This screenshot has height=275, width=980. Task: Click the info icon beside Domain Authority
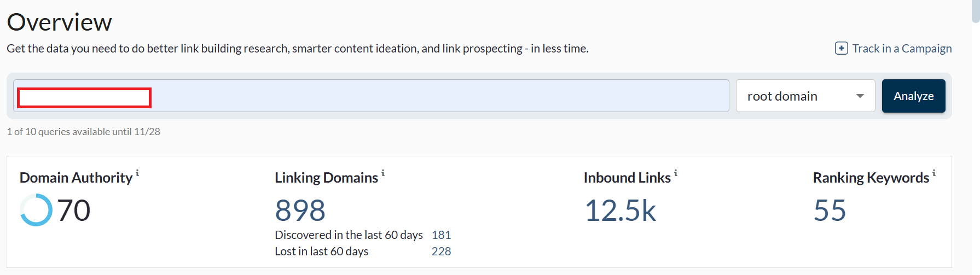coord(137,173)
